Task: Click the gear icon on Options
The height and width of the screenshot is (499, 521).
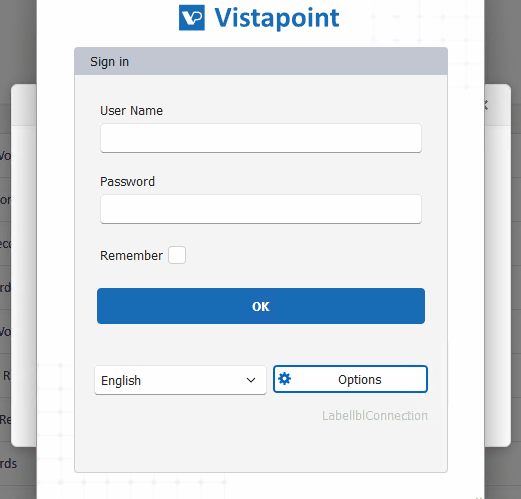Action: [285, 379]
